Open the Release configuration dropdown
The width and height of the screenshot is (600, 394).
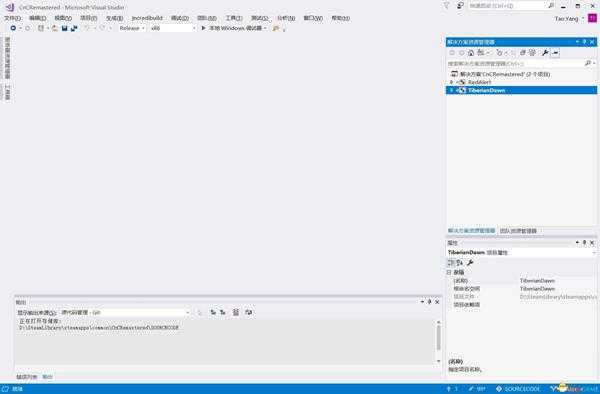point(132,28)
